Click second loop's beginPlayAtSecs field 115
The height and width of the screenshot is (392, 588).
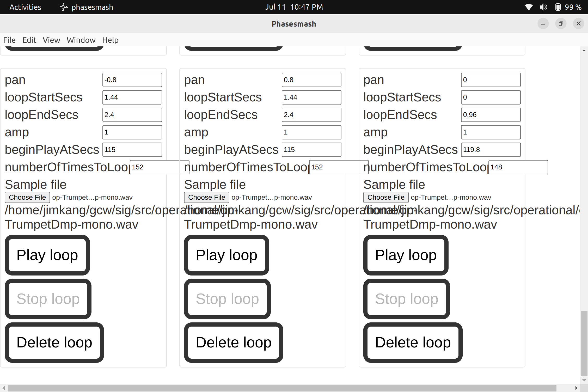311,150
